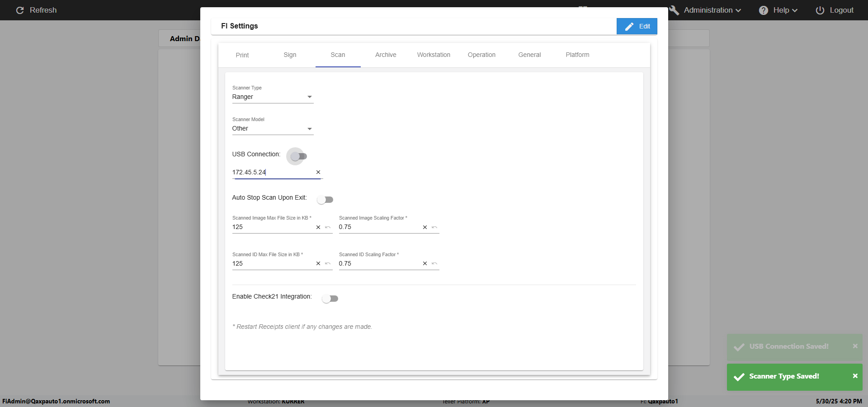
Task: Expand the Help menu
Action: pos(785,10)
